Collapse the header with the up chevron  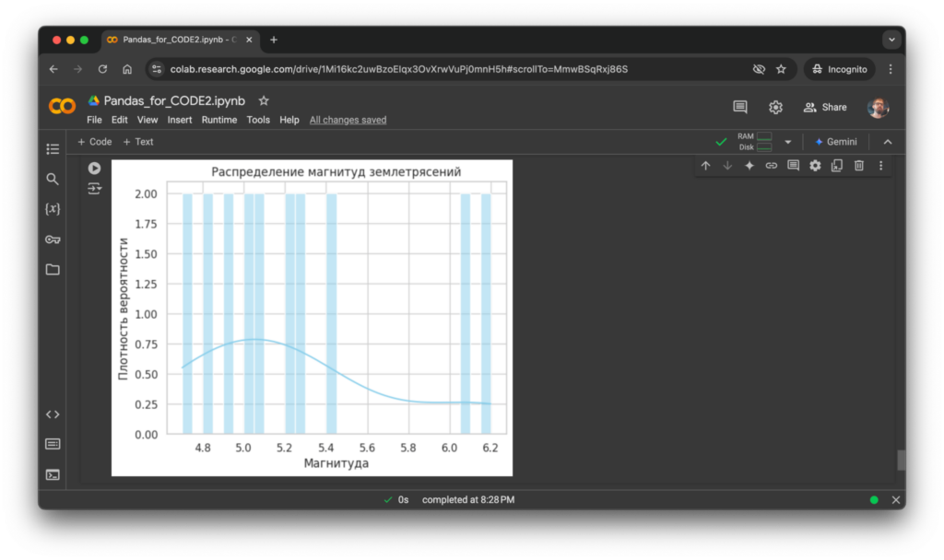887,141
